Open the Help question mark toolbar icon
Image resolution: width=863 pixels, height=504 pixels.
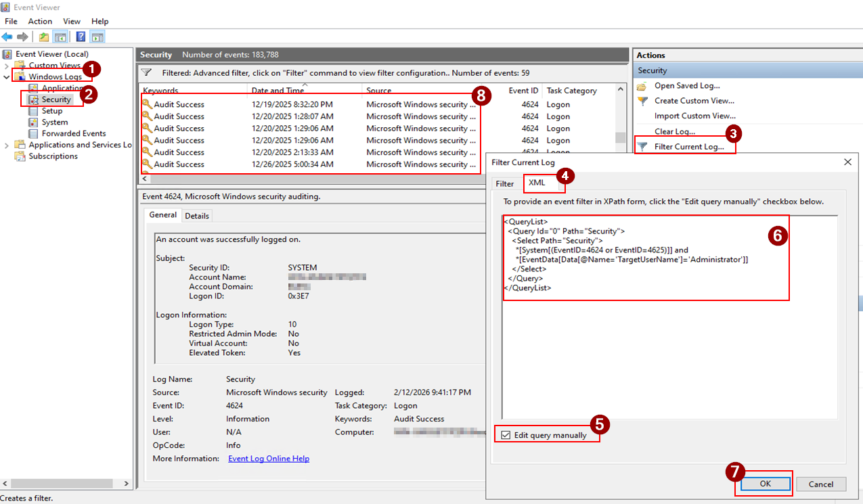[x=81, y=37]
